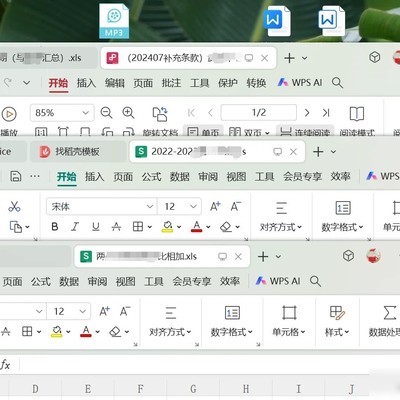Image resolution: width=400 pixels, height=400 pixels.
Task: Add new tab with plus in PDF window
Action: (x=289, y=58)
